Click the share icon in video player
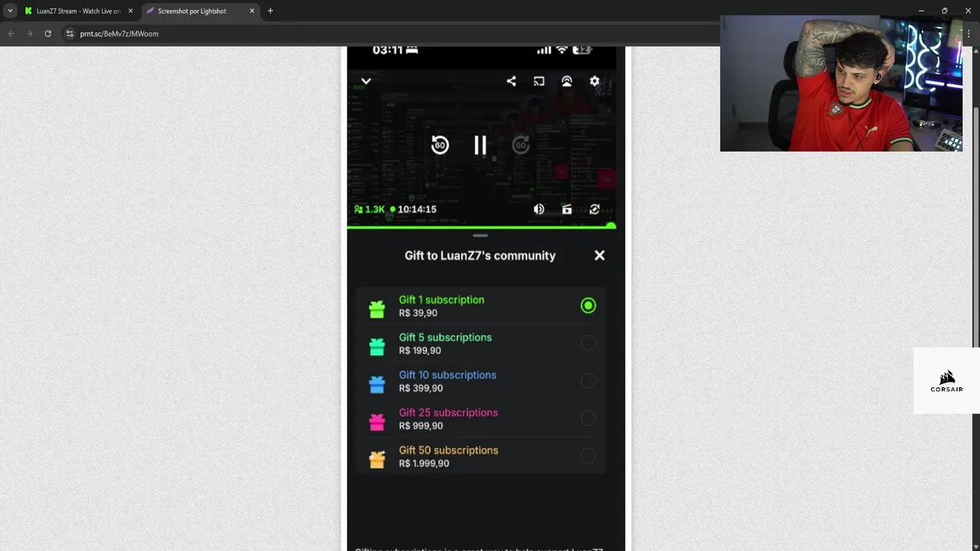Image resolution: width=980 pixels, height=551 pixels. pyautogui.click(x=511, y=81)
